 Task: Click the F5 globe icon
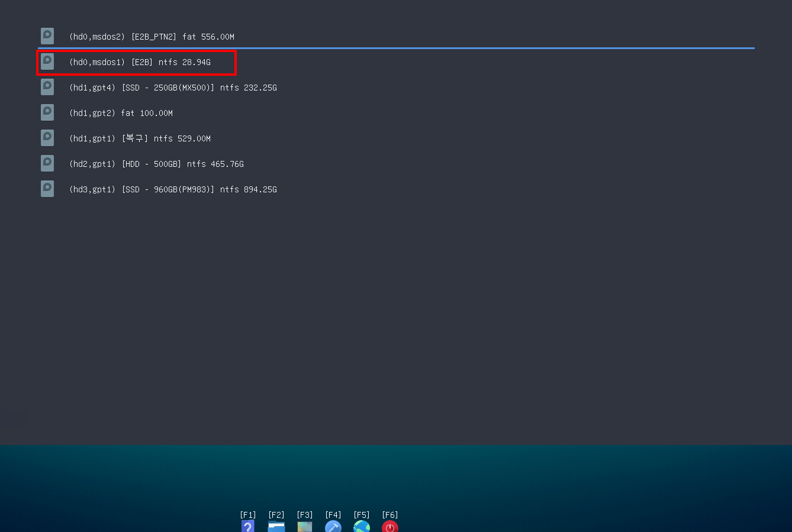362,526
